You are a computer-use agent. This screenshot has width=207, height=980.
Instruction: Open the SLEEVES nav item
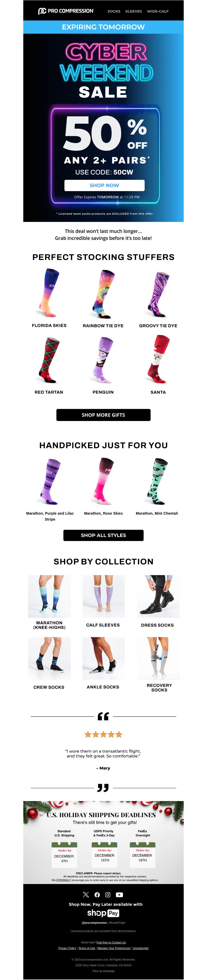click(x=133, y=11)
